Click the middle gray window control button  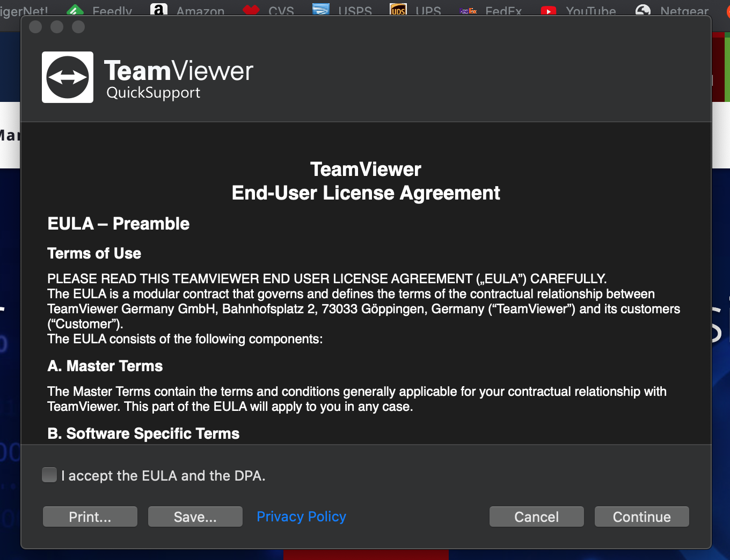57,27
